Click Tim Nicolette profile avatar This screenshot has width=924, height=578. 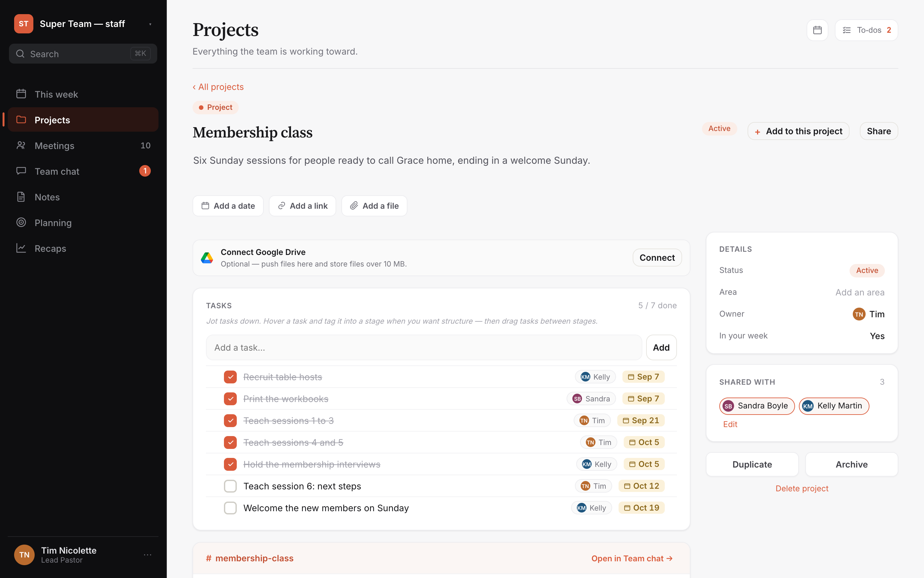point(24,555)
